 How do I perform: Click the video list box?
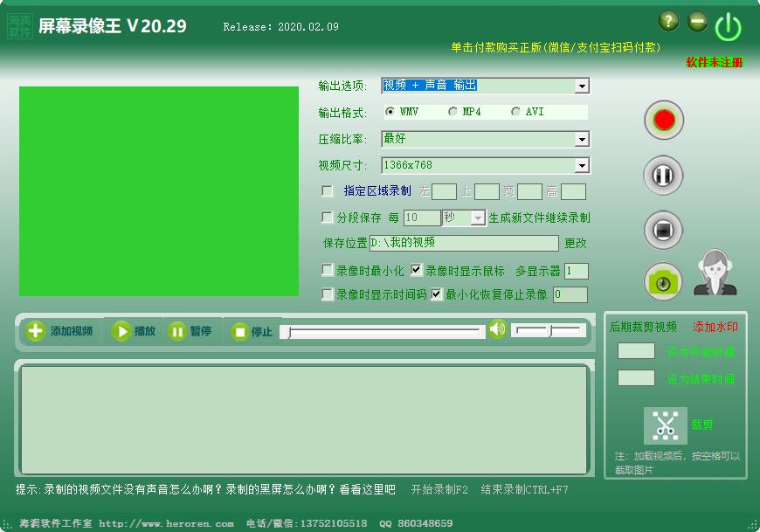304,419
